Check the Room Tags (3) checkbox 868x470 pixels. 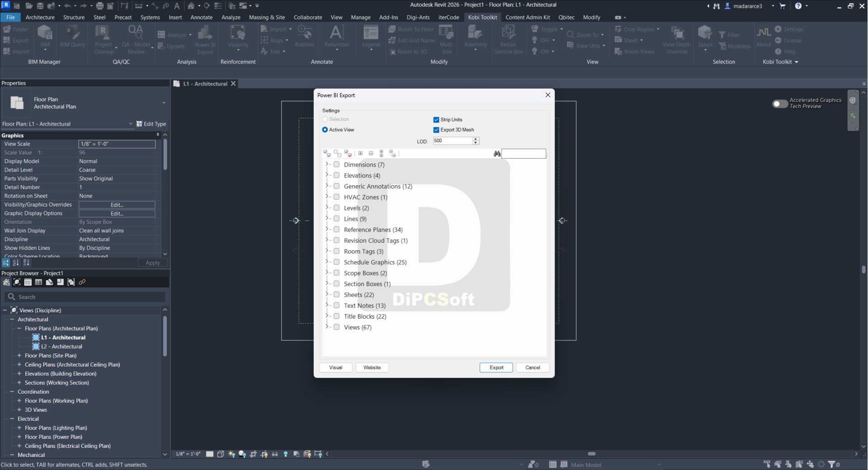point(336,251)
